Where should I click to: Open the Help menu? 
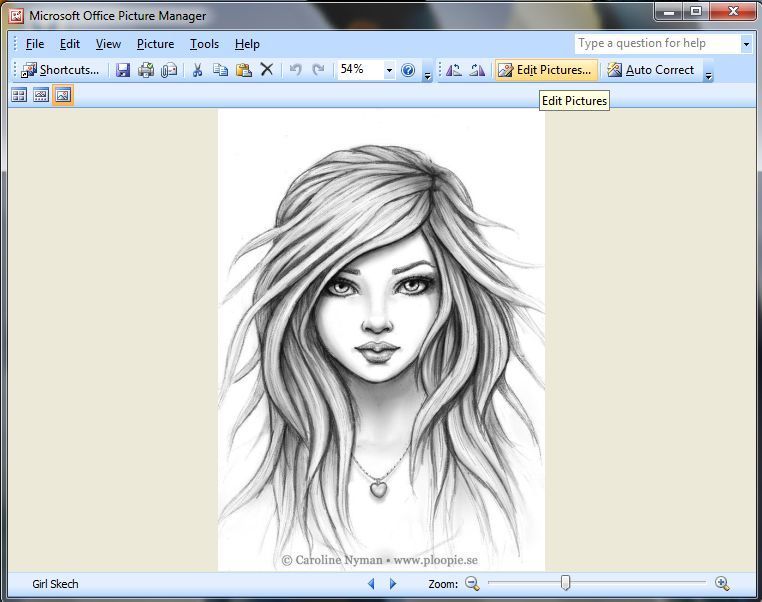(x=247, y=44)
